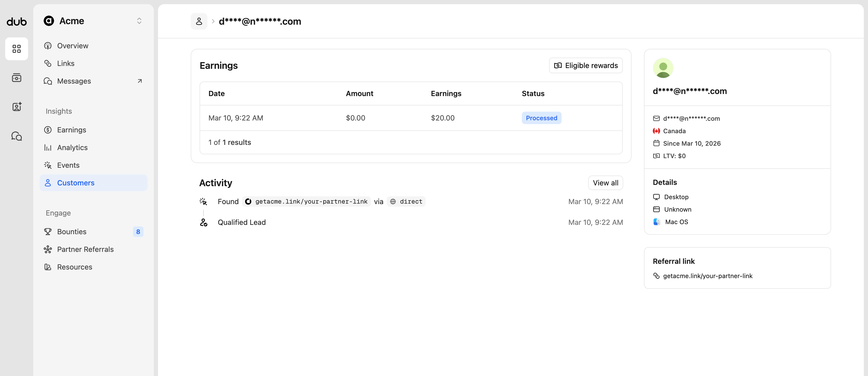The width and height of the screenshot is (868, 376).
Task: Open the Referral link getacme.link/your-partner-link
Action: coord(708,276)
